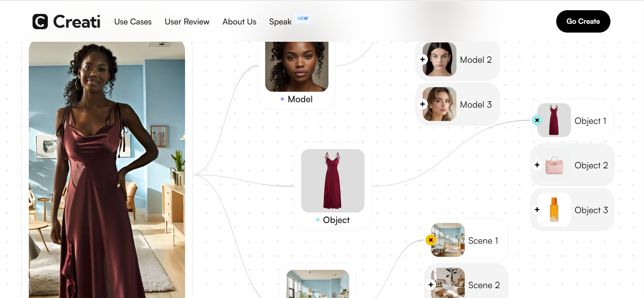The height and width of the screenshot is (298, 644).
Task: Click the 'Scene 2' label text
Action: pyautogui.click(x=484, y=285)
